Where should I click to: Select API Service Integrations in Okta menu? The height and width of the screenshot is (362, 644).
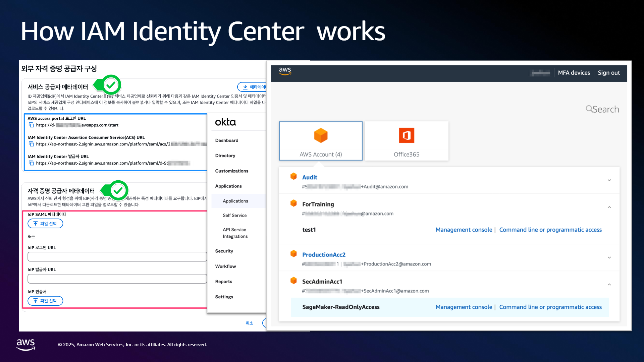point(235,233)
